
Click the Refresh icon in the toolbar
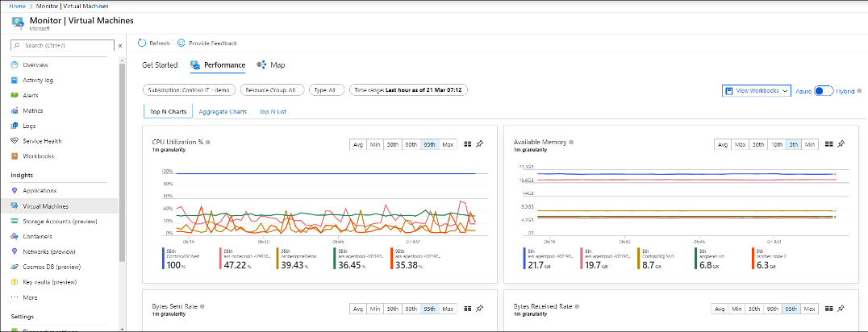[x=142, y=43]
